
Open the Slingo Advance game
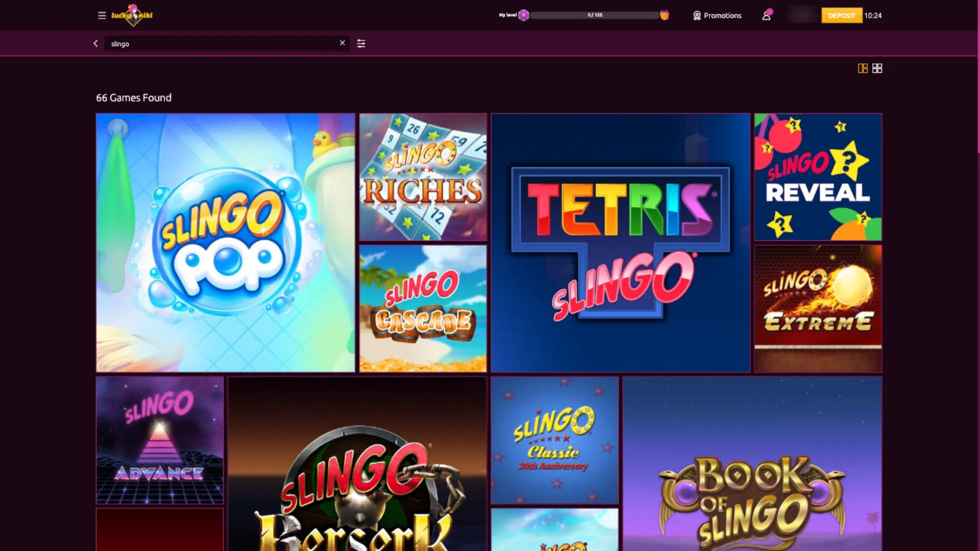point(160,440)
